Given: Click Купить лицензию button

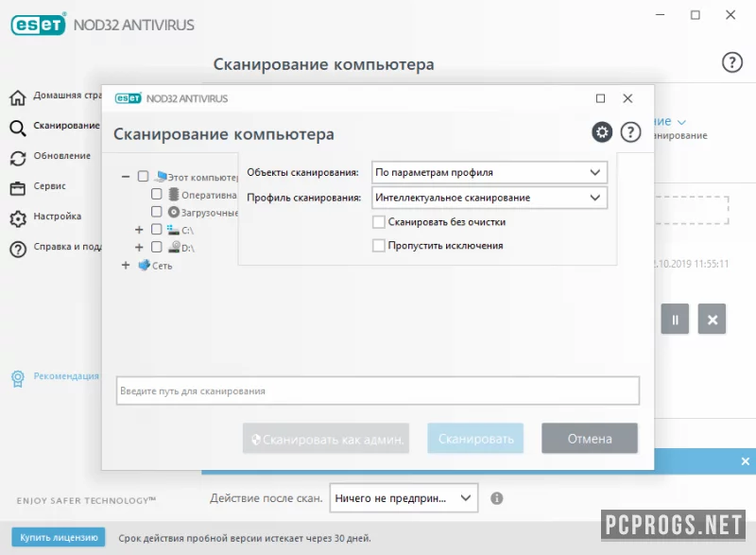Looking at the screenshot, I should (59, 537).
